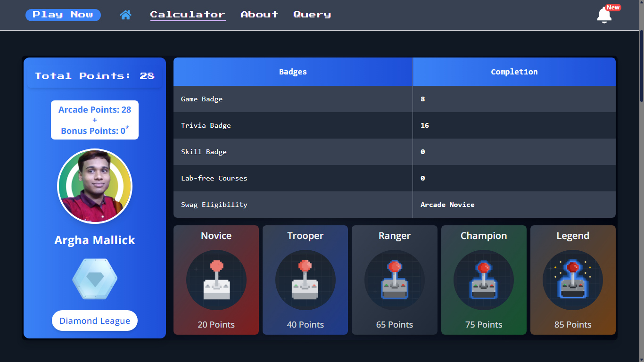This screenshot has width=644, height=362.
Task: Click the Total Points 28 header card
Action: coord(94,75)
